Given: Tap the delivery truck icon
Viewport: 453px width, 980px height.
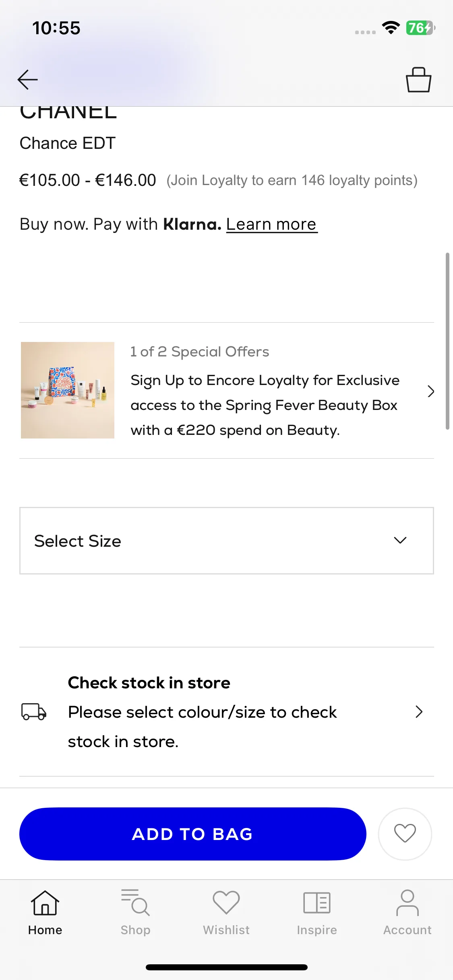Looking at the screenshot, I should coord(34,712).
